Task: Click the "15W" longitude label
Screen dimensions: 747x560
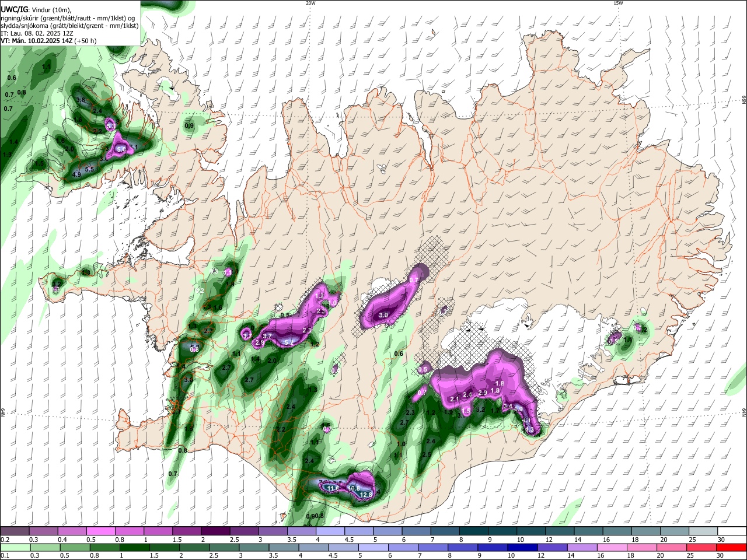Action: click(618, 3)
